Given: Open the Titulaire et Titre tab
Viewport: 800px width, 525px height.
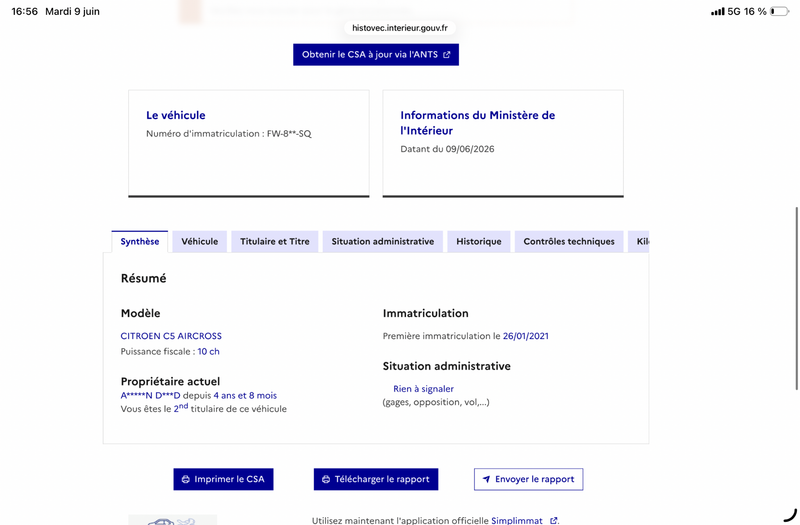Looking at the screenshot, I should click(x=274, y=241).
